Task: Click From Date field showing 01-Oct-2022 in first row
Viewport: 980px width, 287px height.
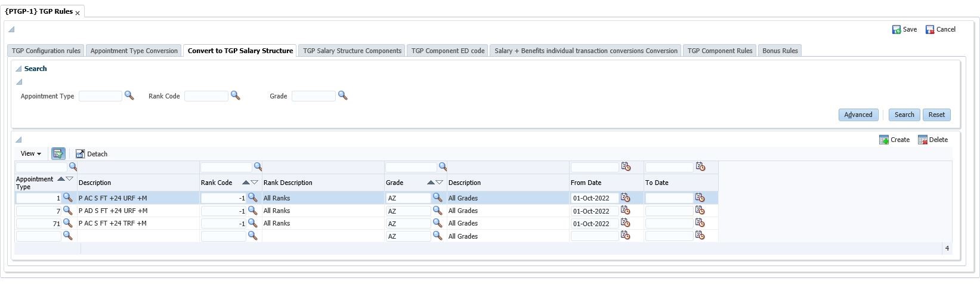Action: point(595,198)
